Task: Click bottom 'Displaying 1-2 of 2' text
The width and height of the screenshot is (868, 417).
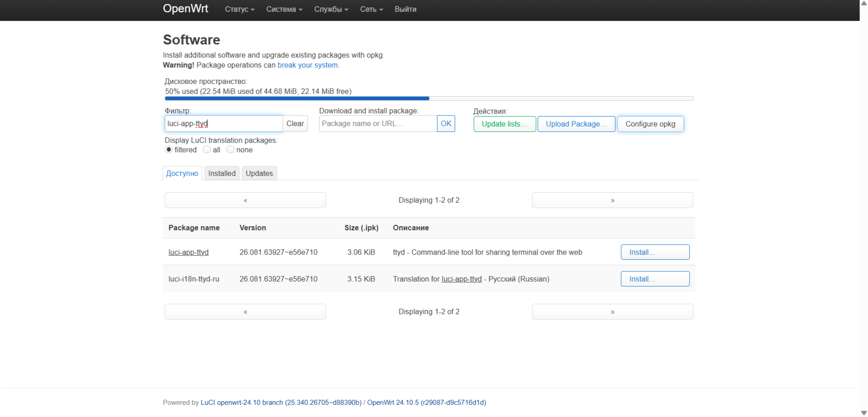Action: (429, 312)
